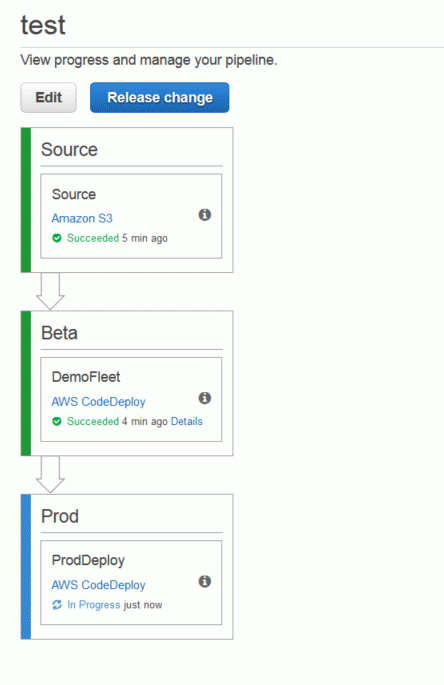
Task: Click the info icon for ProdDeploy action
Action: click(205, 581)
